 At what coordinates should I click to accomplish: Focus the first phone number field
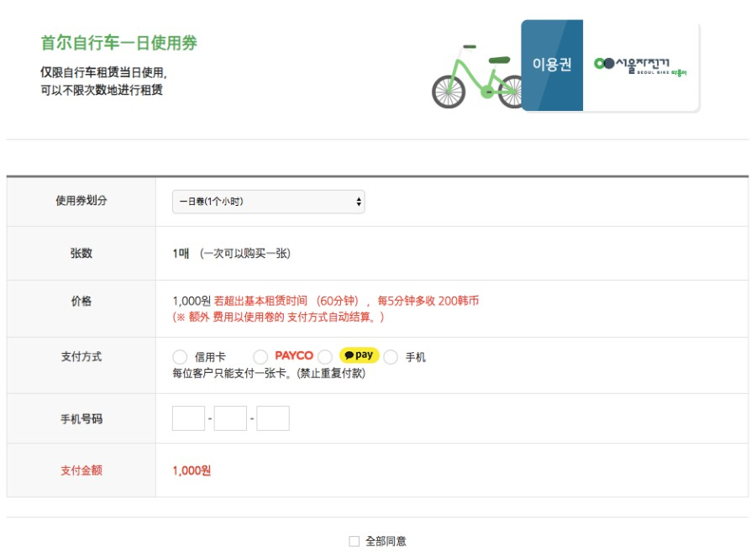click(x=188, y=418)
